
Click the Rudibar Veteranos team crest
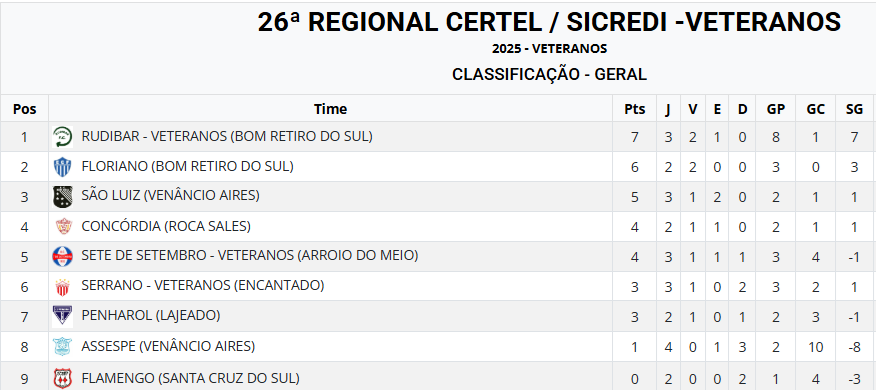coord(63,137)
